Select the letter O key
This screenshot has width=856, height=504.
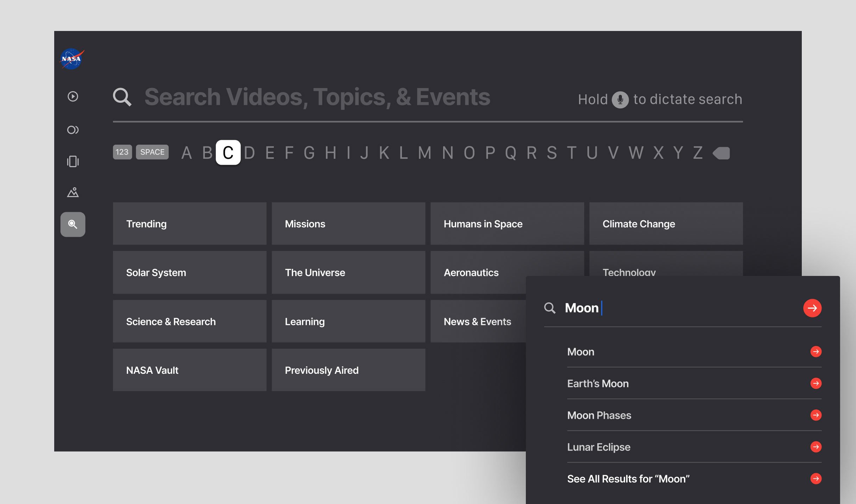coord(469,153)
